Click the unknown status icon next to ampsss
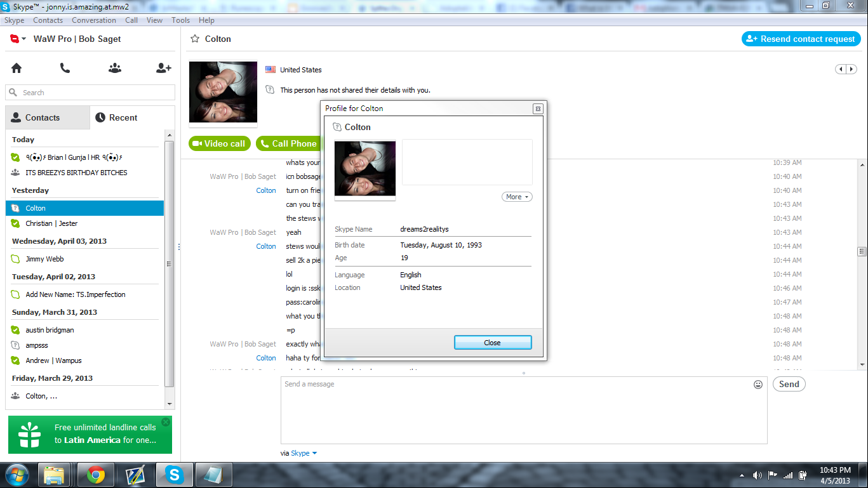868x488 pixels. point(16,345)
